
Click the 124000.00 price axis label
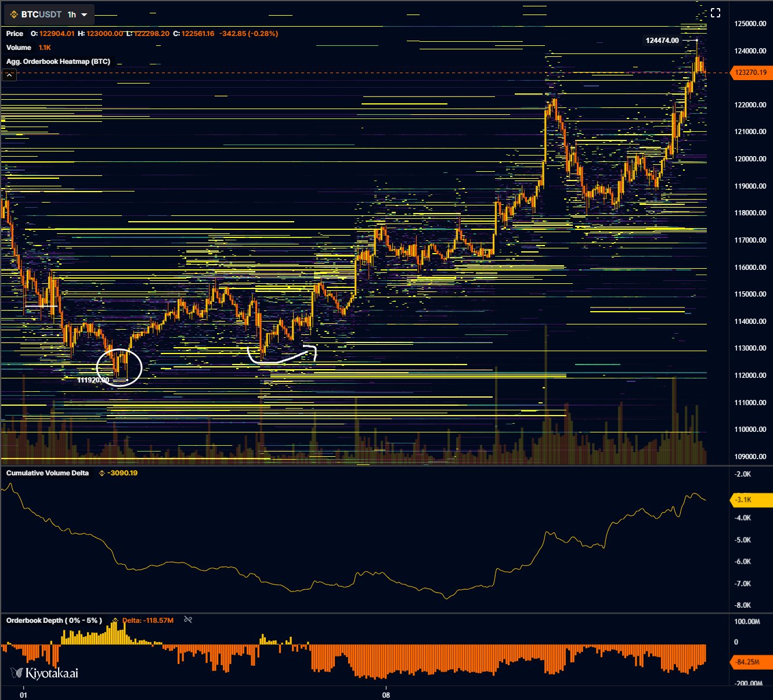(750, 51)
